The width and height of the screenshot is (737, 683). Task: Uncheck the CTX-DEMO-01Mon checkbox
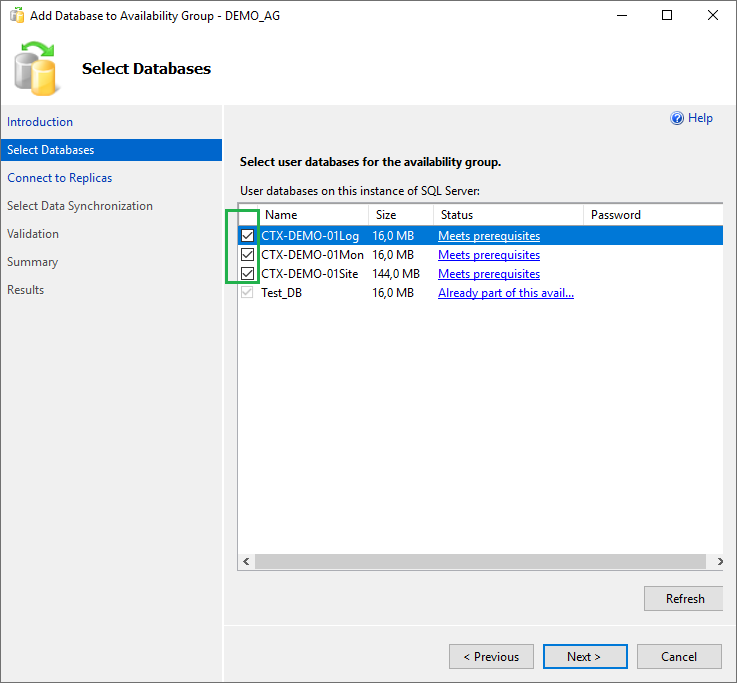coord(247,255)
